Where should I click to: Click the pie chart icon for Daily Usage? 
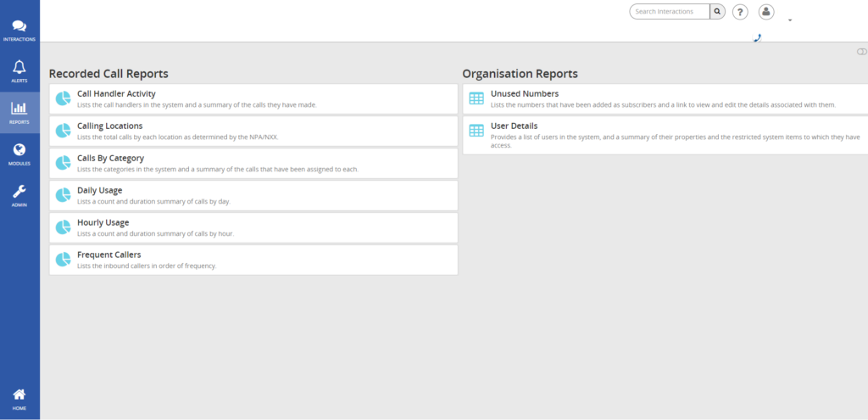click(x=63, y=195)
